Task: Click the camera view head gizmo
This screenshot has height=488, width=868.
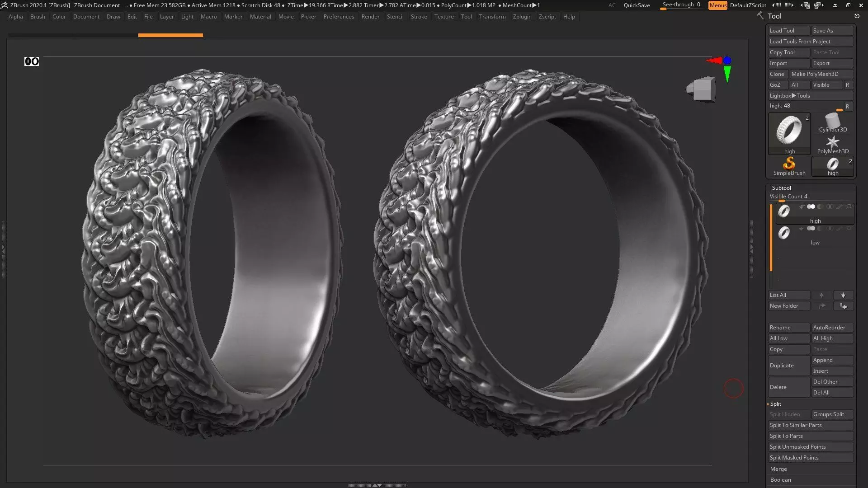Action: click(702, 88)
